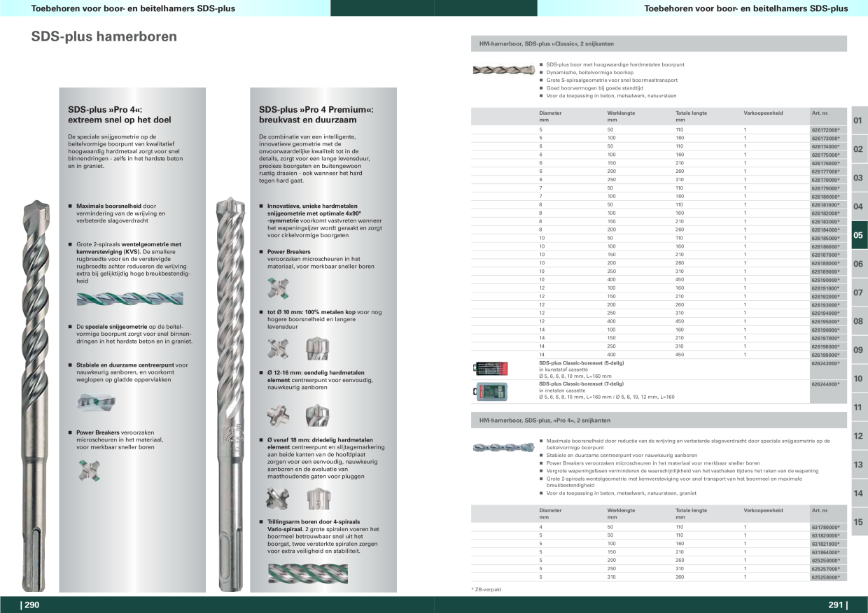Viewport: 868px width, 613px height.
Task: Open chapter tab 13
Action: coord(858,465)
